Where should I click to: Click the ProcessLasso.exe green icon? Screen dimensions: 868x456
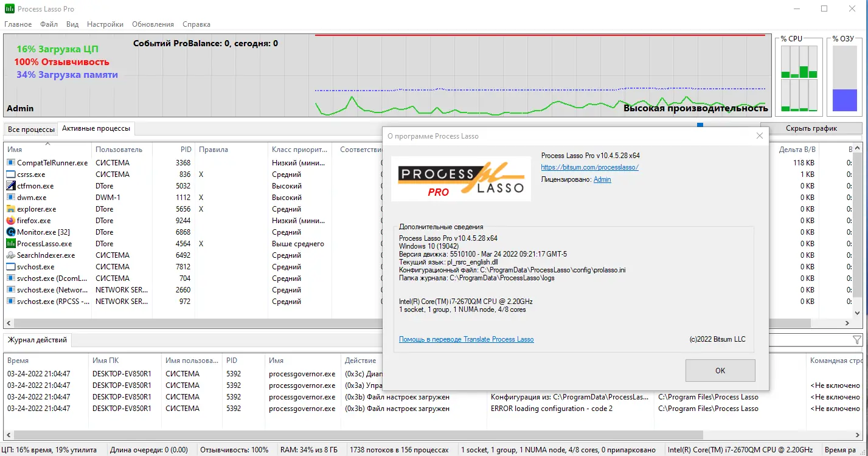(11, 244)
